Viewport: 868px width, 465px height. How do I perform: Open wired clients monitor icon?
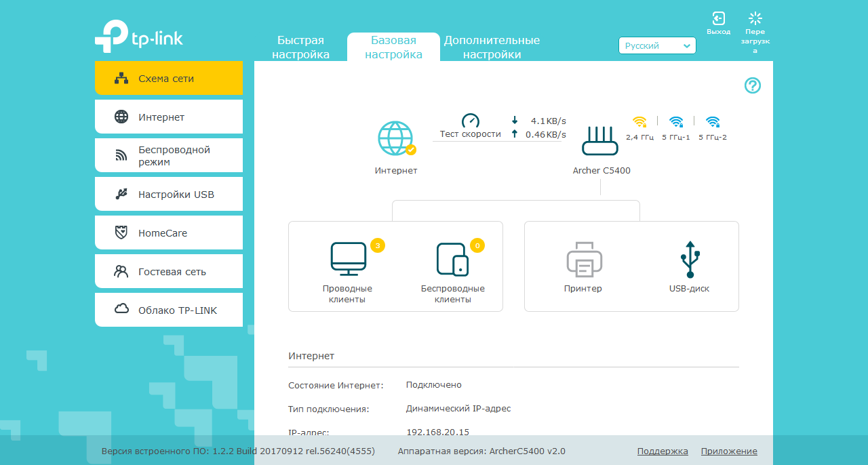(x=348, y=259)
